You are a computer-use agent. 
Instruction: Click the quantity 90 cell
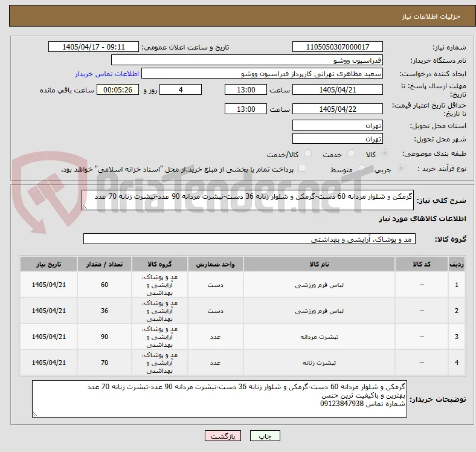(x=105, y=337)
